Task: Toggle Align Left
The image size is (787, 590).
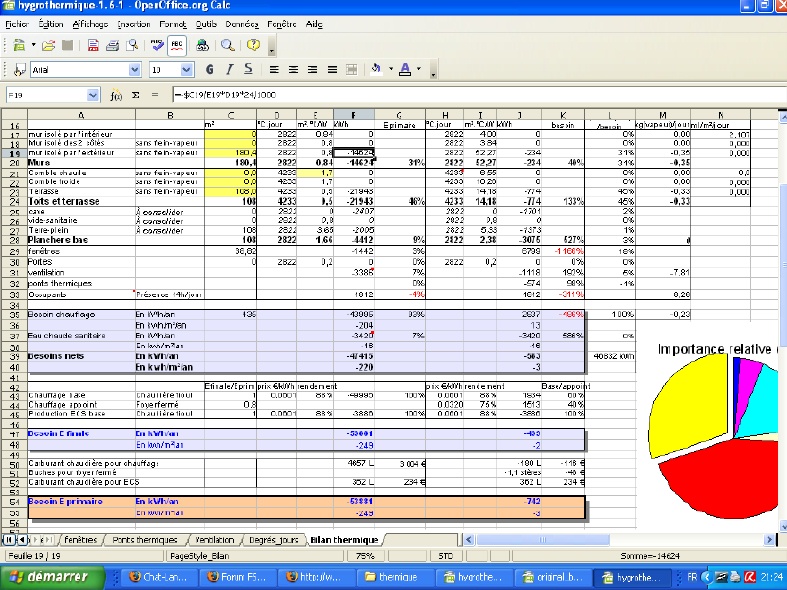Action: [274, 70]
